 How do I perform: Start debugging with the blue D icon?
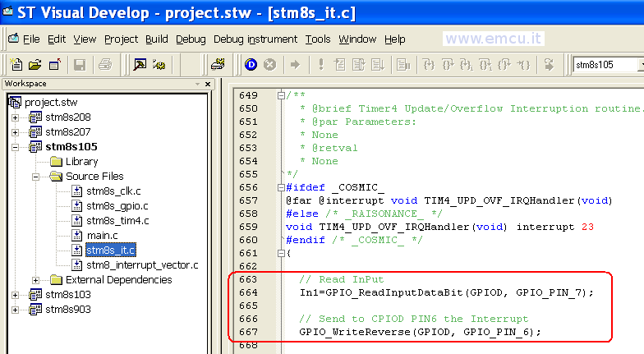click(251, 64)
